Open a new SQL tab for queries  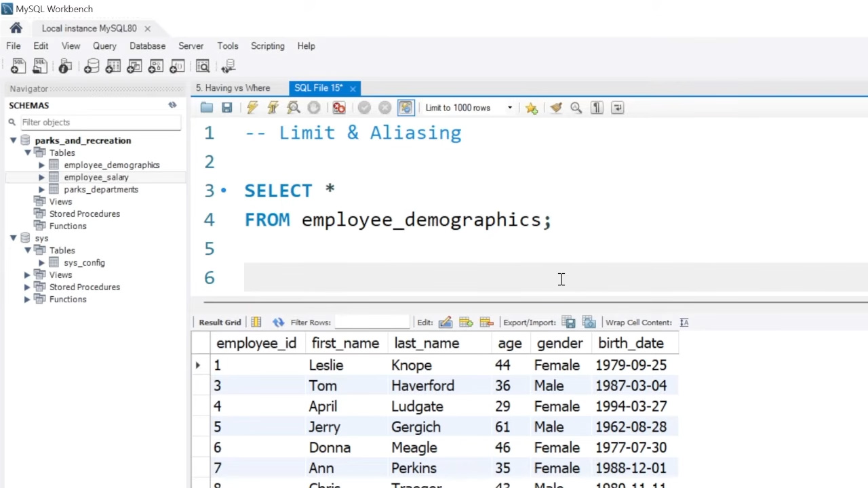point(18,66)
